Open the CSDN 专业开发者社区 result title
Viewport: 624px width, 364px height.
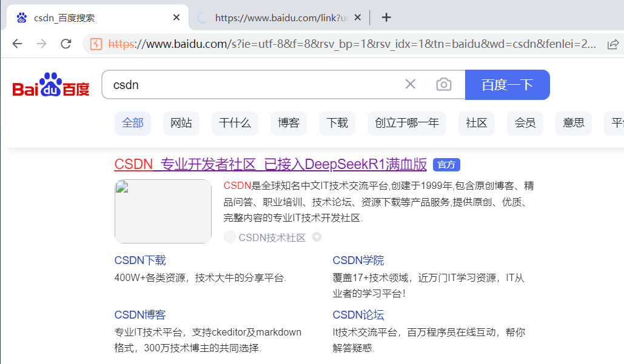[x=270, y=164]
